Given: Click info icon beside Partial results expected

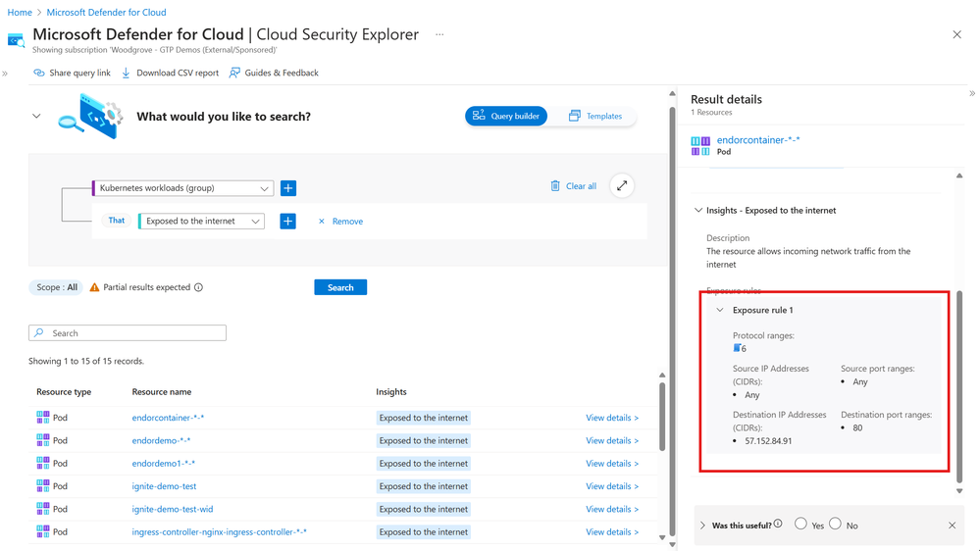Looking at the screenshot, I should point(198,287).
